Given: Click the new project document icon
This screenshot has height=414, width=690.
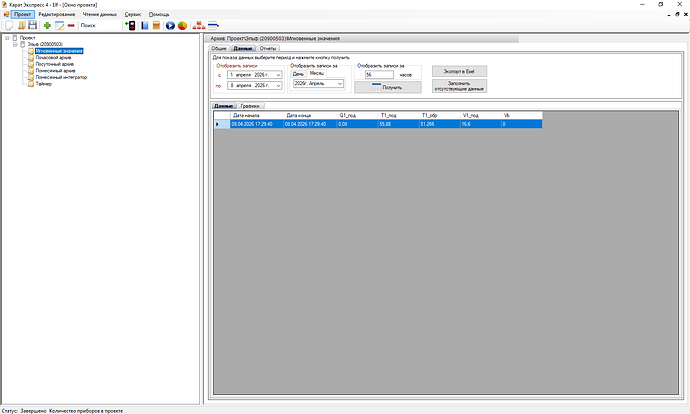Looking at the screenshot, I should 9,25.
